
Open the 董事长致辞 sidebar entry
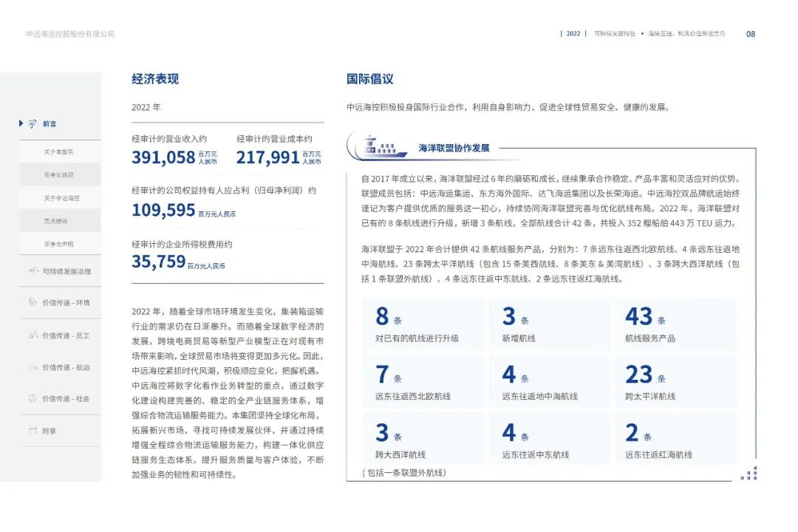[60, 174]
